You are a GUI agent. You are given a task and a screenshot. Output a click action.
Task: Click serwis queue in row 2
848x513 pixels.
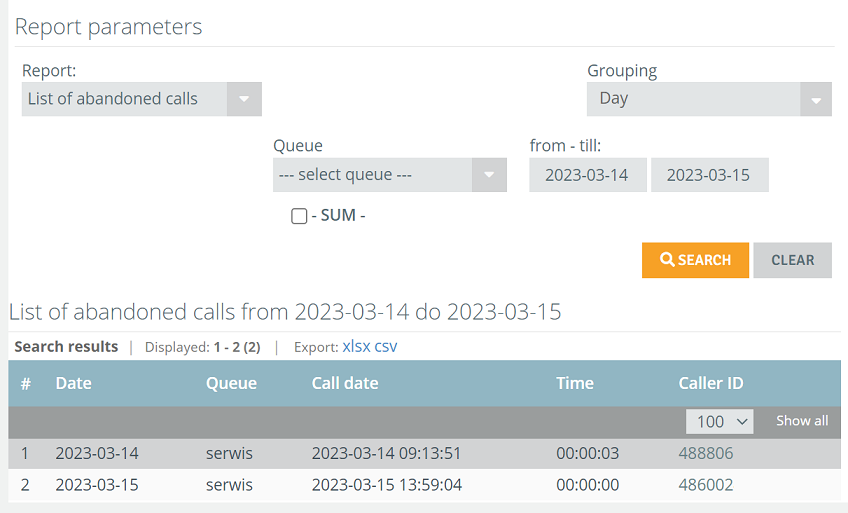[x=229, y=485]
